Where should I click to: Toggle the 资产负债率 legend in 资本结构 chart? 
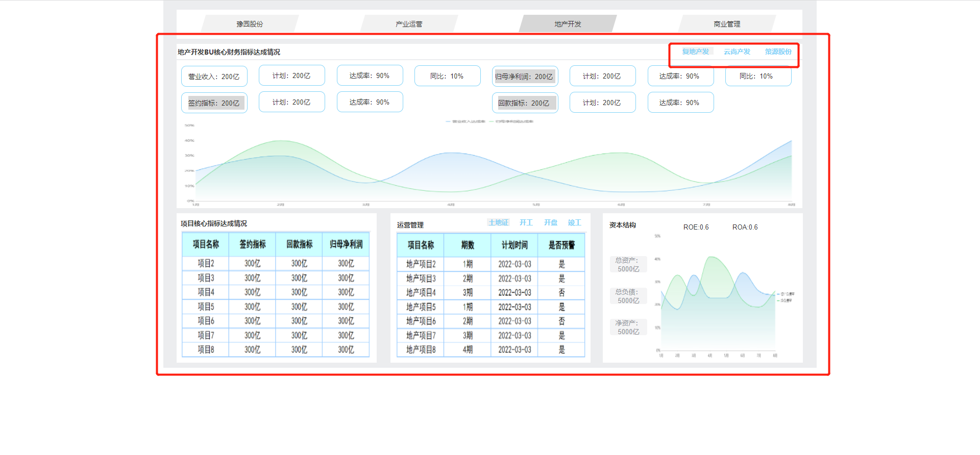pos(786,294)
